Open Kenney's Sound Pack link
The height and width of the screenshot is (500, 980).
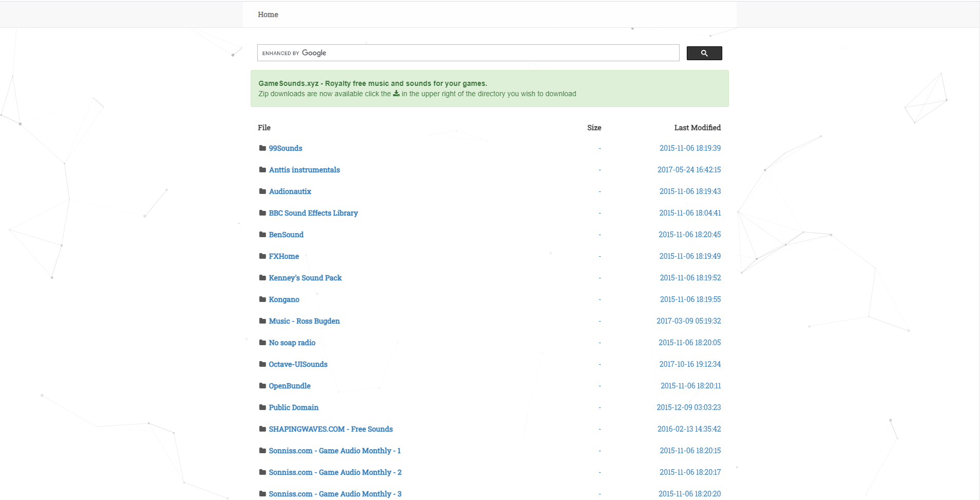tap(305, 278)
